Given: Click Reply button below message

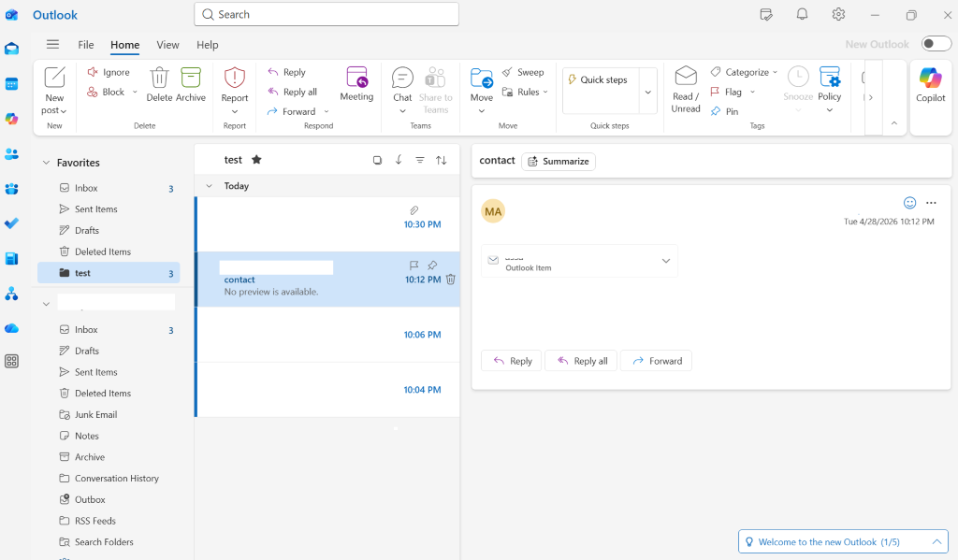Looking at the screenshot, I should pos(512,361).
